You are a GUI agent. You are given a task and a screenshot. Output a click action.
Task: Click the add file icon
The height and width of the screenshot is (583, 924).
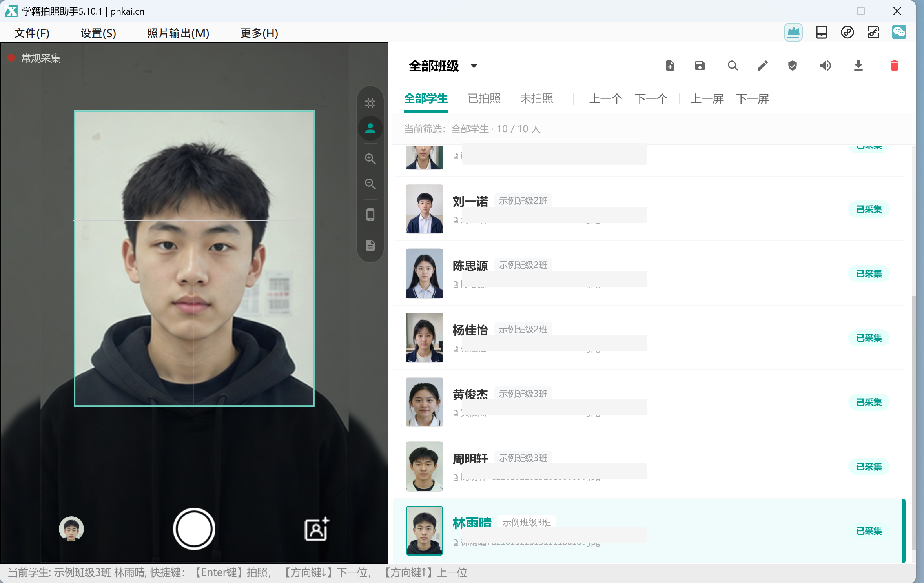(x=670, y=66)
